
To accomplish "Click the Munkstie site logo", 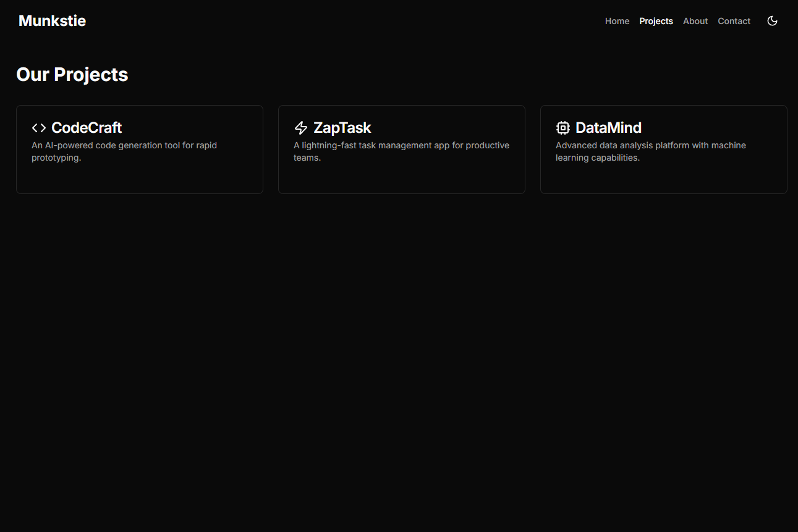I will coord(52,21).
